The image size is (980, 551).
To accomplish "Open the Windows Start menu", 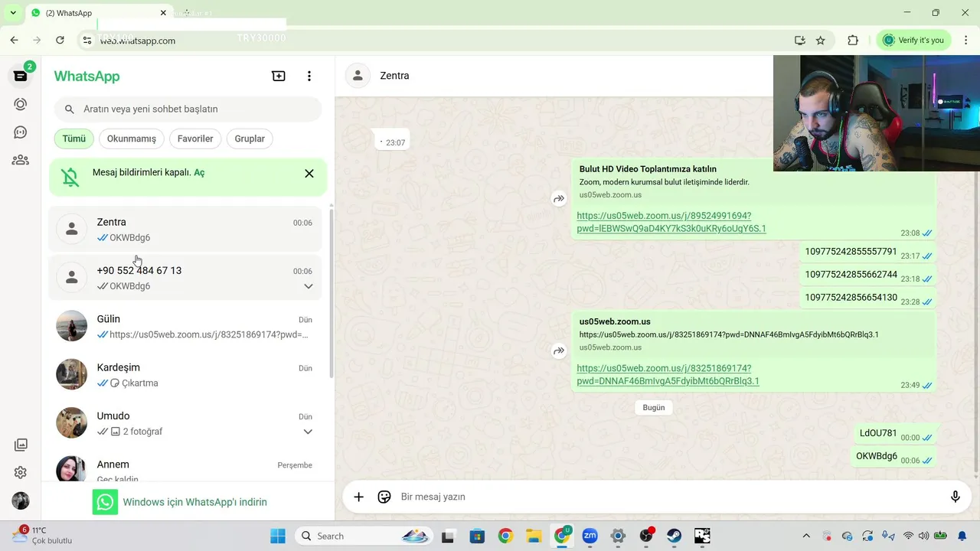I will click(277, 536).
